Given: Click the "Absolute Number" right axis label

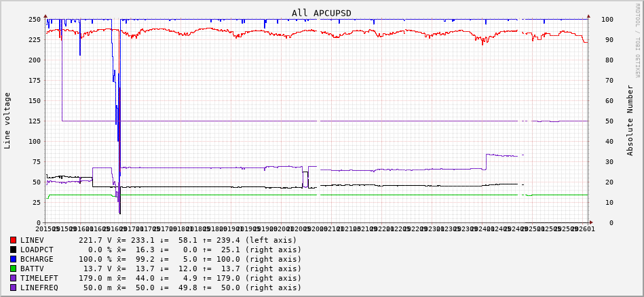Looking at the screenshot, I should coord(630,121).
